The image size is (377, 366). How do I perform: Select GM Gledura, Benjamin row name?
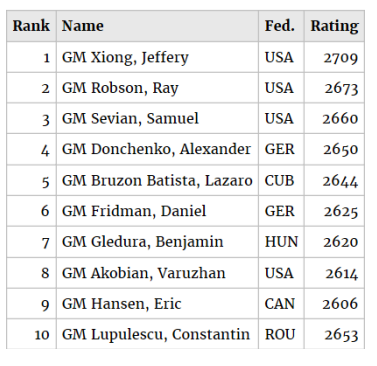tap(143, 242)
